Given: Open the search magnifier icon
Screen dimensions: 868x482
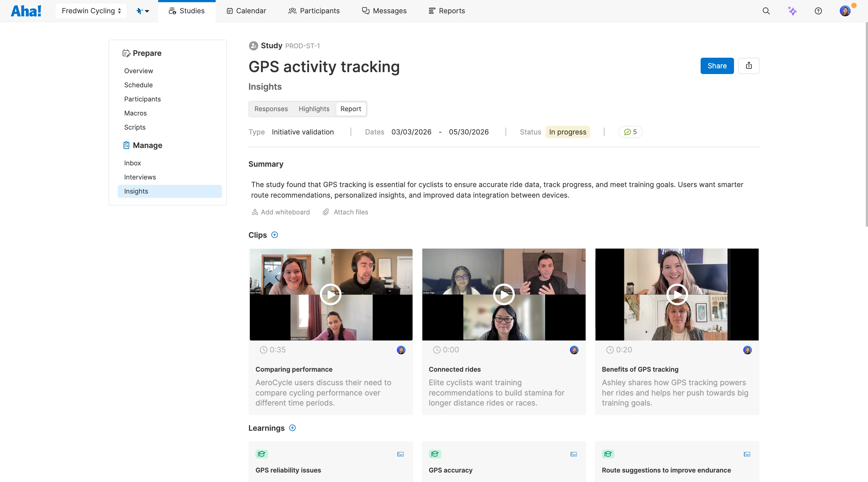Looking at the screenshot, I should (x=766, y=11).
